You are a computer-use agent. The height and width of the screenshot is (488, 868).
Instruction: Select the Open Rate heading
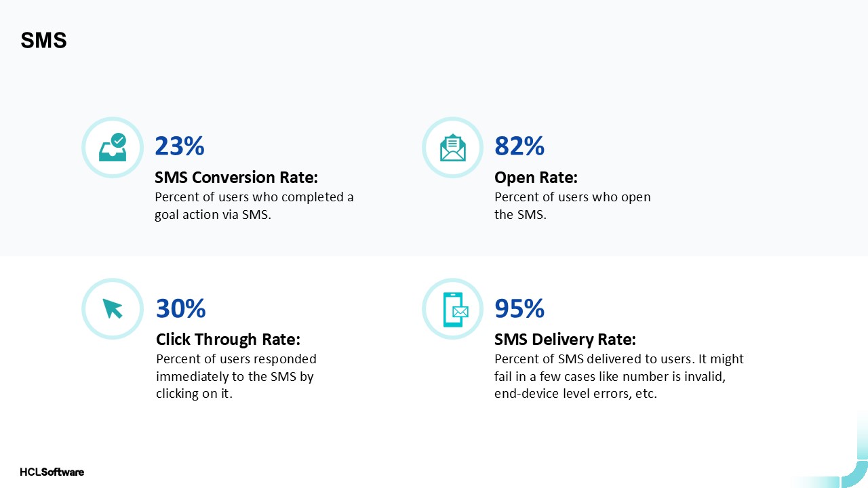536,178
